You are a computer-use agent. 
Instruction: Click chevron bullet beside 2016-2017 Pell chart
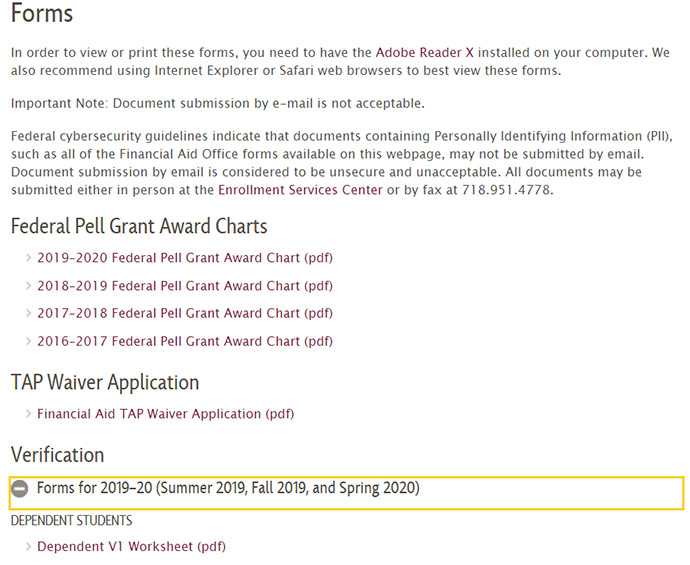click(28, 341)
